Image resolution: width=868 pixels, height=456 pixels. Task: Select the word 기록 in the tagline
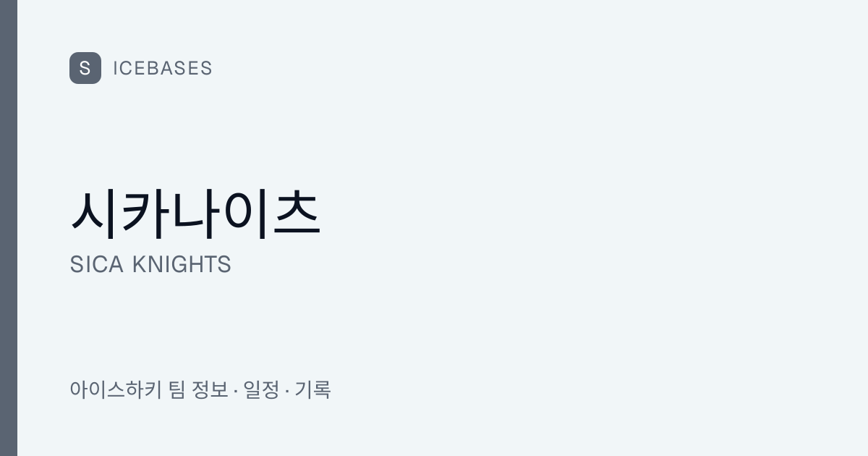point(312,389)
